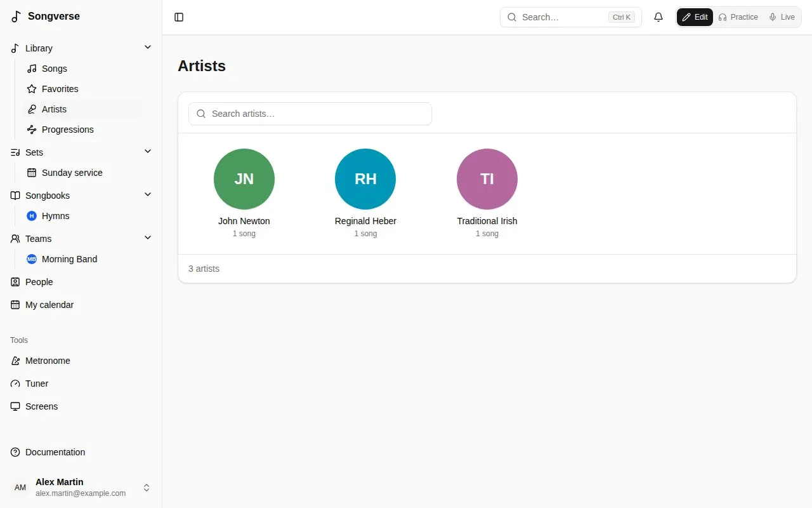Screen dimensions: 812x508
Task: Toggle the sidebar panel icon
Action: (179, 17)
